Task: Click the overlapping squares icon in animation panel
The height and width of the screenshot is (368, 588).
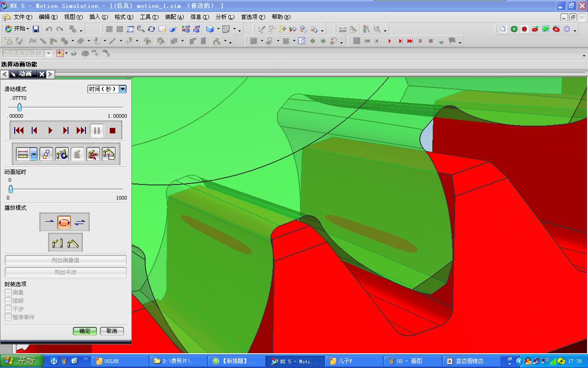Action: [46, 154]
